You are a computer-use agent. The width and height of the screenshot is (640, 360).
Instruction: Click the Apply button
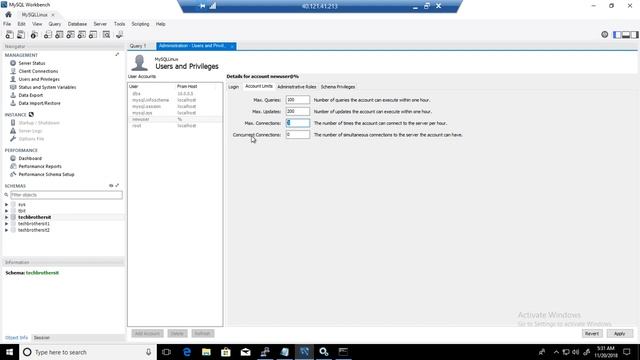620,333
